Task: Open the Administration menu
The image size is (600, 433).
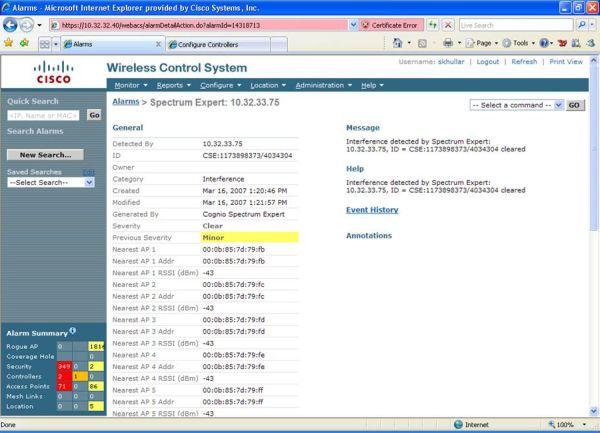Action: pyautogui.click(x=323, y=85)
